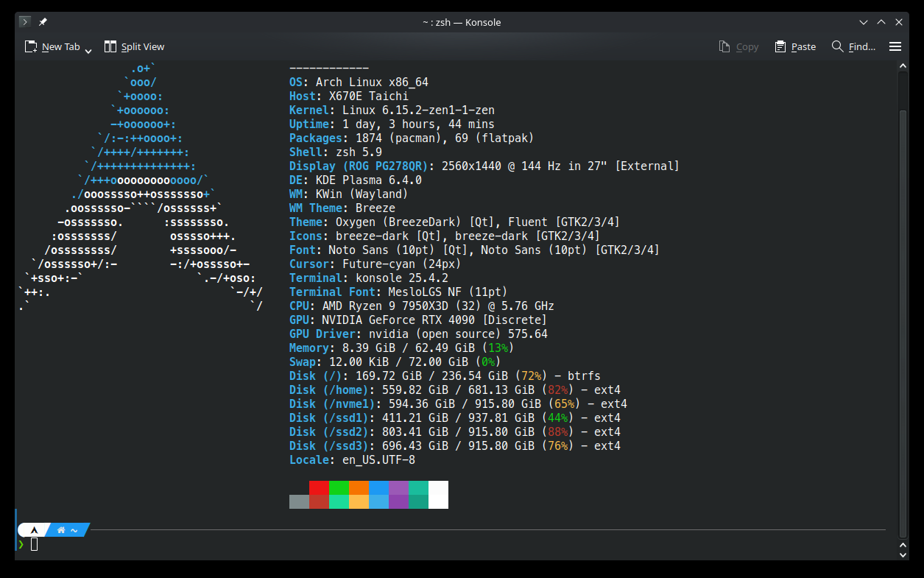This screenshot has width=924, height=578.
Task: Click the New Tab button
Action: (x=52, y=46)
